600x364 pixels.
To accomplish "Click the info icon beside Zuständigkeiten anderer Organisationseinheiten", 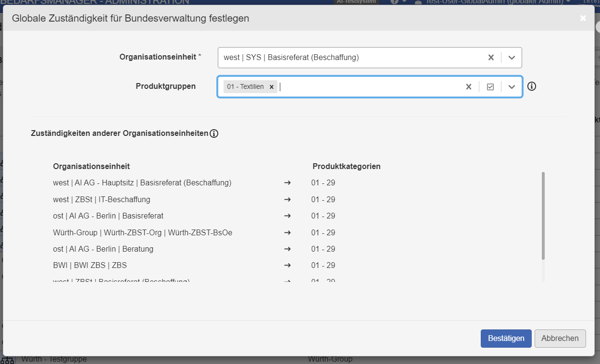I will coord(214,133).
